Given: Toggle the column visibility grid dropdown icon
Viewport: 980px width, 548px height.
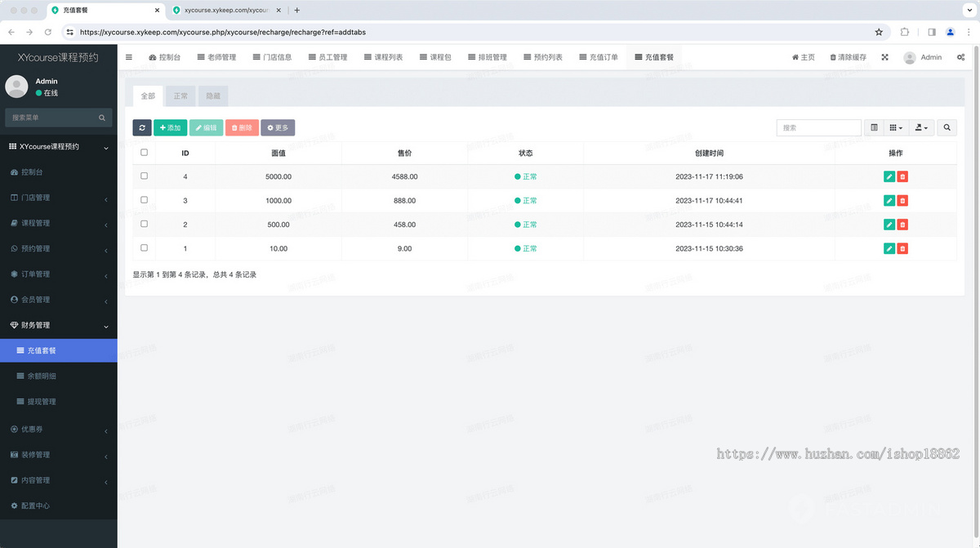Looking at the screenshot, I should pos(896,127).
